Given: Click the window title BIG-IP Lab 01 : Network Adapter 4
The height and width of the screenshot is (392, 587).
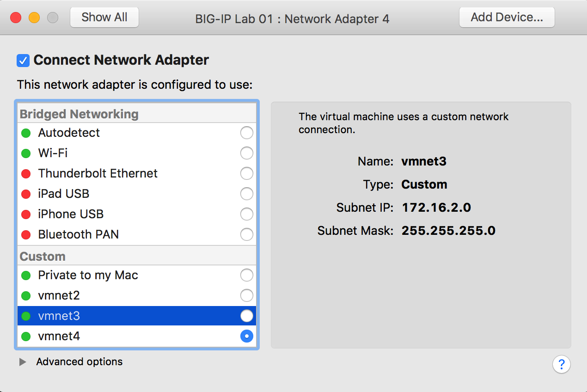Looking at the screenshot, I should point(292,19).
